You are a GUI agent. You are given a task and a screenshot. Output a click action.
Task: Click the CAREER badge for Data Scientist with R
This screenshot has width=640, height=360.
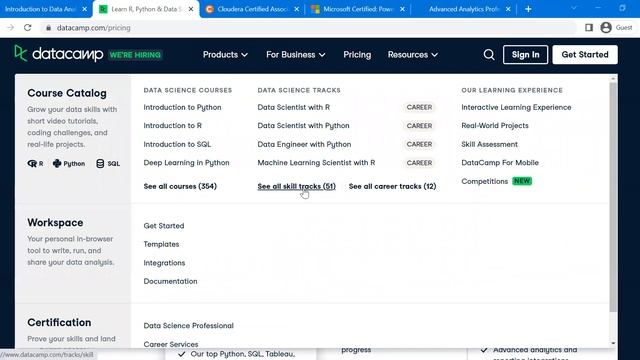419,107
